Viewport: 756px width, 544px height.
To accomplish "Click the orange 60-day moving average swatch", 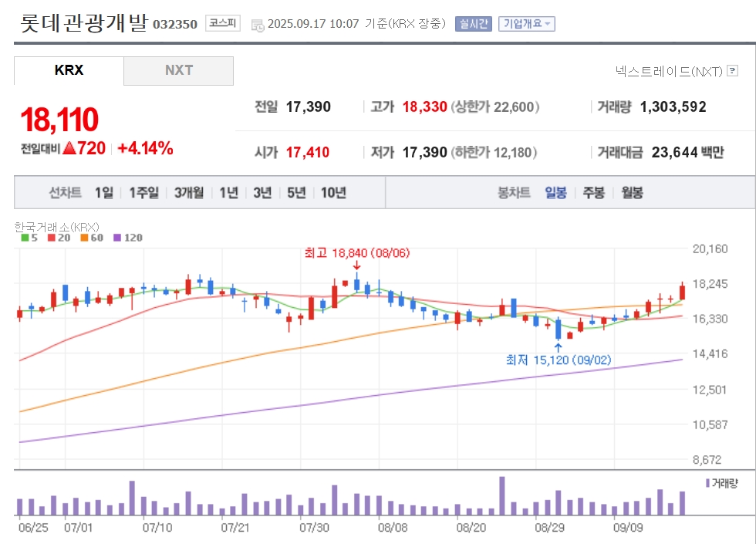I will tap(84, 238).
